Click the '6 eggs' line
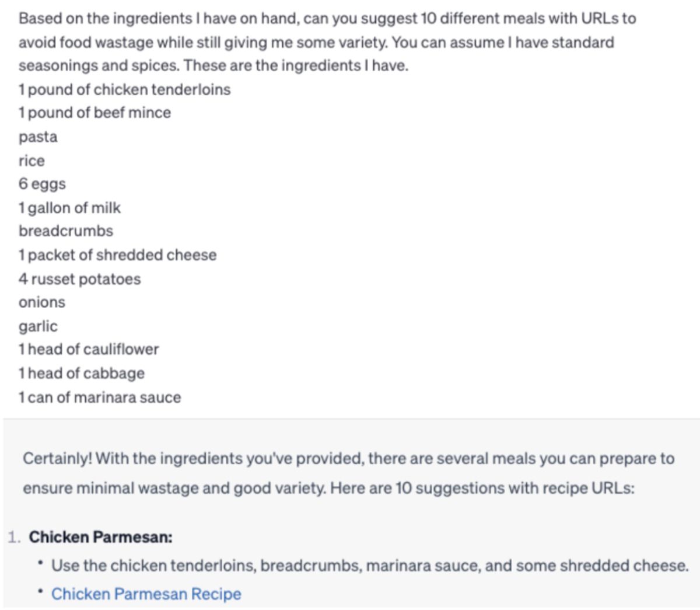The width and height of the screenshot is (700, 610). [x=42, y=184]
